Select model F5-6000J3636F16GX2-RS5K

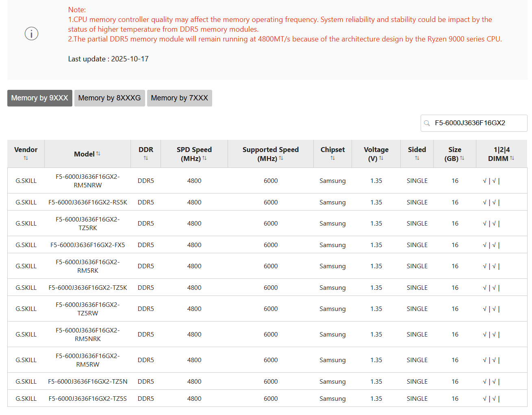pos(88,202)
